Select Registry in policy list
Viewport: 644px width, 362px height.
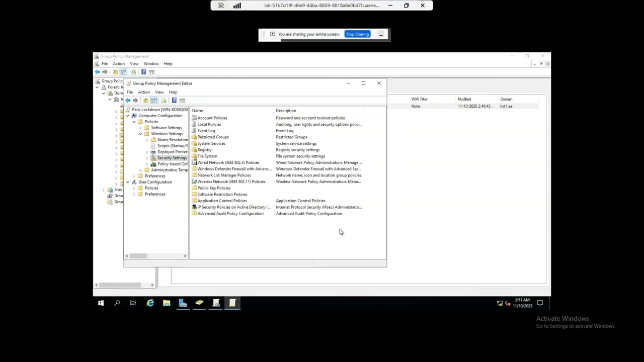[204, 150]
